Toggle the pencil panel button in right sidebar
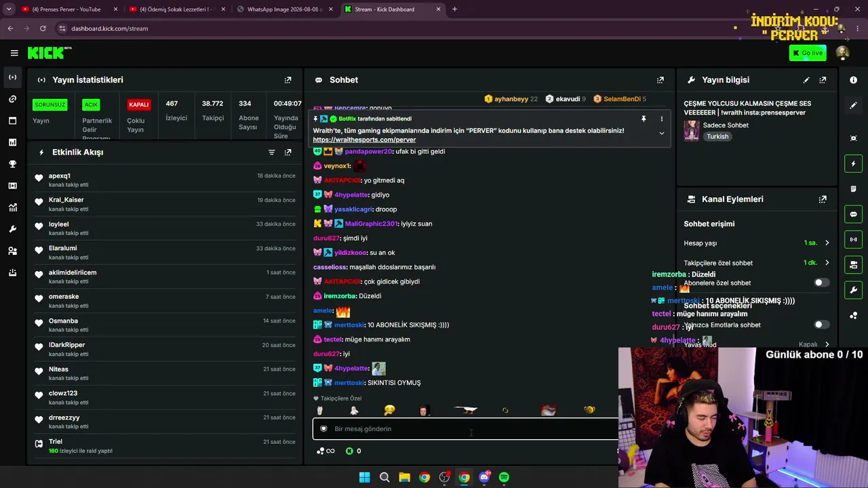 (x=853, y=105)
